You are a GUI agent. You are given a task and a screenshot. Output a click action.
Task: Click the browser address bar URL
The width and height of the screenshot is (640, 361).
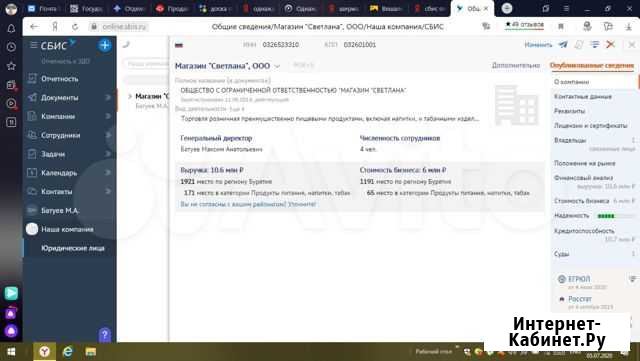pyautogui.click(x=124, y=27)
